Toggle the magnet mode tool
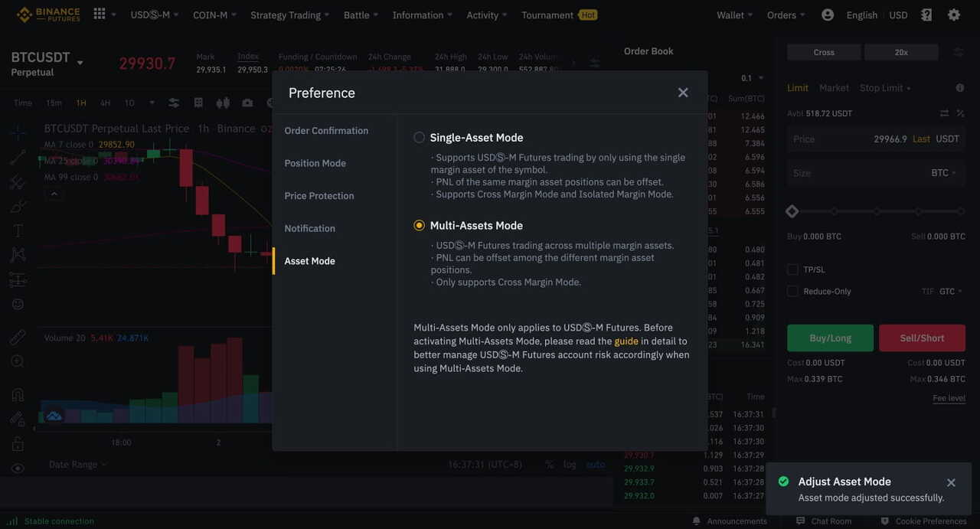The height and width of the screenshot is (529, 980). [x=18, y=394]
